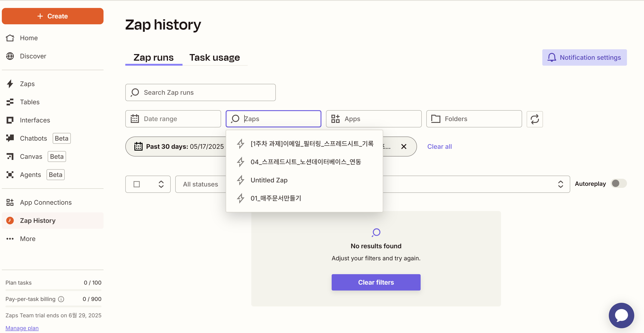The width and height of the screenshot is (644, 333).
Task: Open Home from the sidebar
Action: [52, 38]
